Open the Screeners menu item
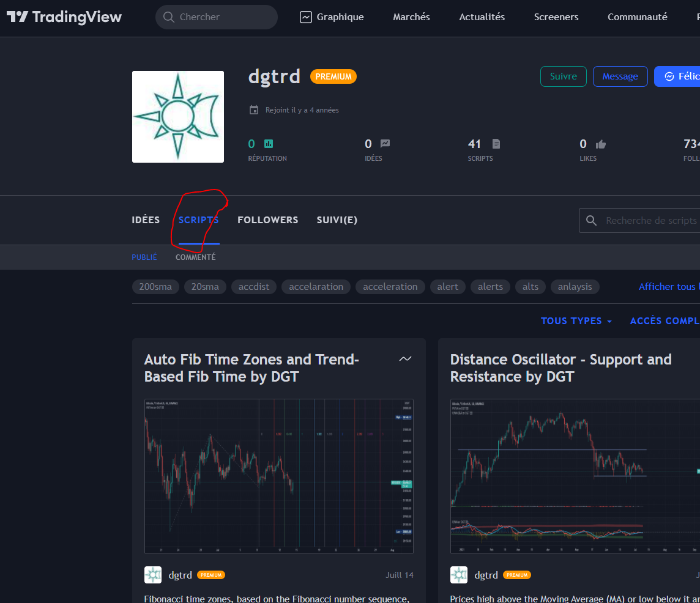 pos(556,17)
